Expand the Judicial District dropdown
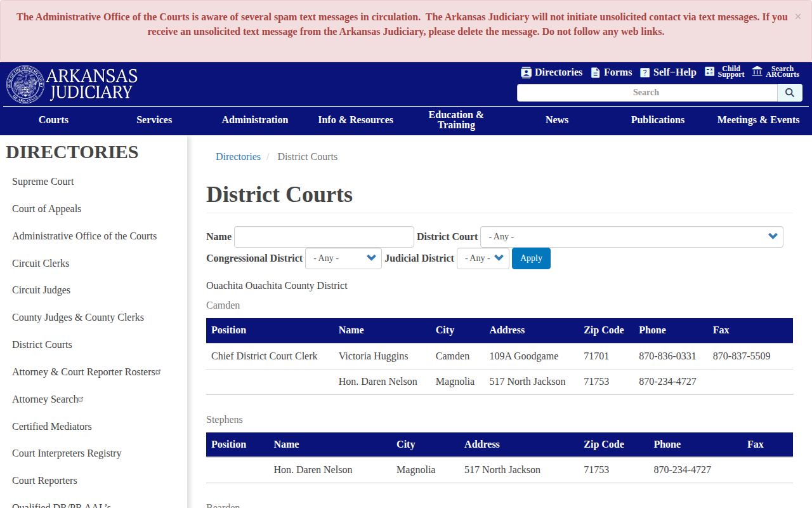812x508 pixels. coord(483,258)
